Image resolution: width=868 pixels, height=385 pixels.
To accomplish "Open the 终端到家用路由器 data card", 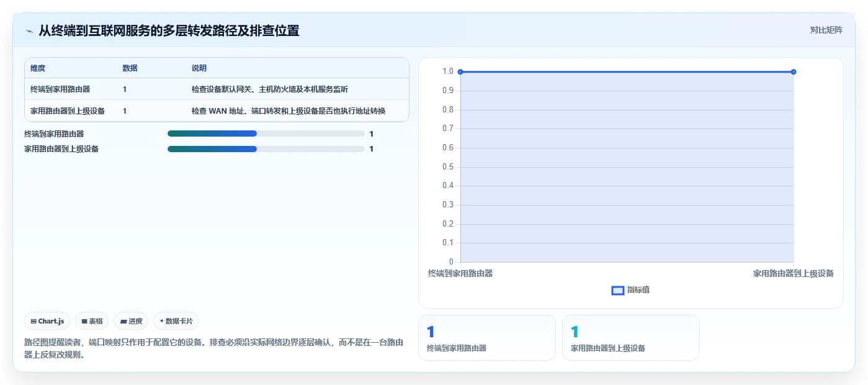I will [x=487, y=338].
